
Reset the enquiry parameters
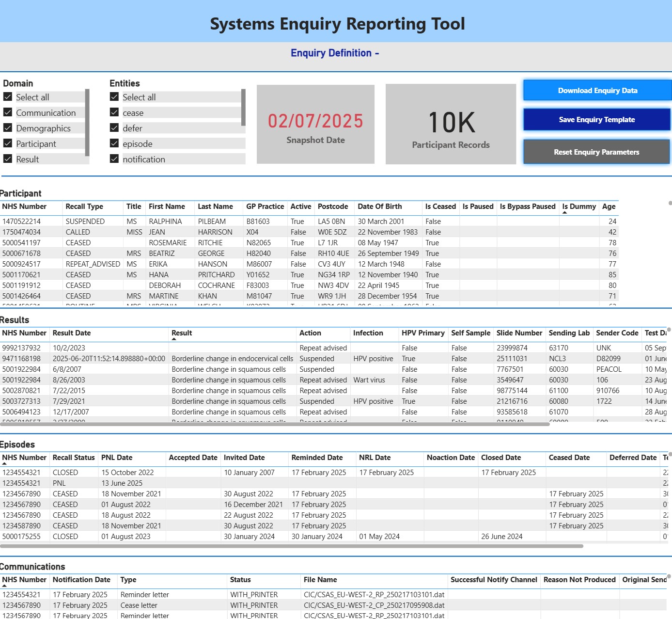pos(596,152)
